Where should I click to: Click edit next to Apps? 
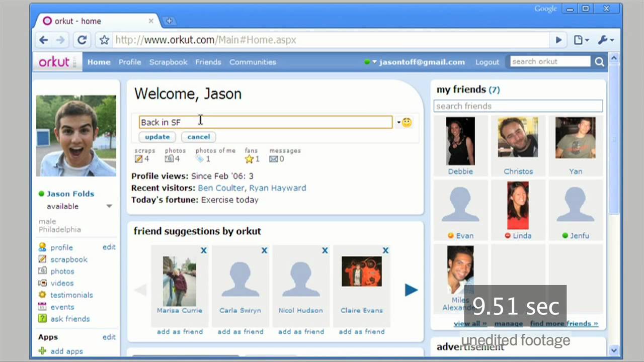(109, 337)
